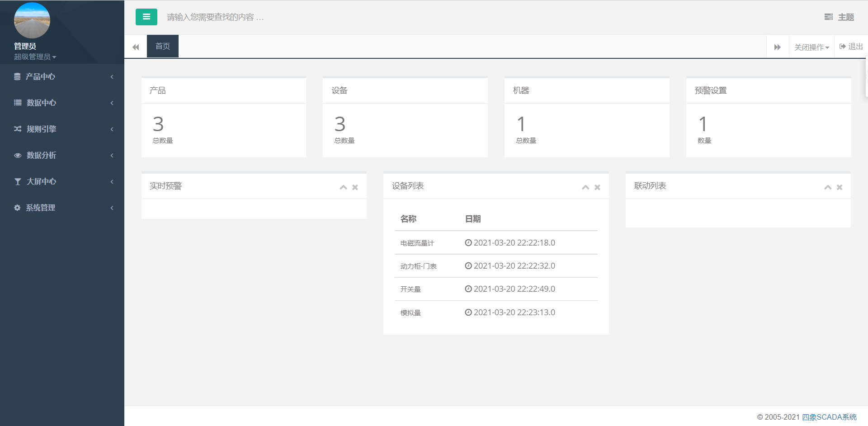This screenshot has height=426, width=868.
Task: Close the 联动列表 panel
Action: [839, 187]
